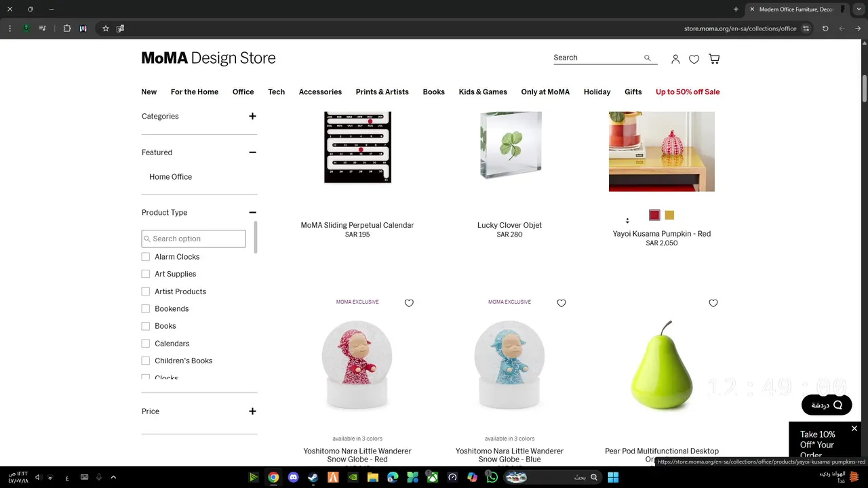Open the For the Home menu
This screenshot has width=868, height=488.
195,91
